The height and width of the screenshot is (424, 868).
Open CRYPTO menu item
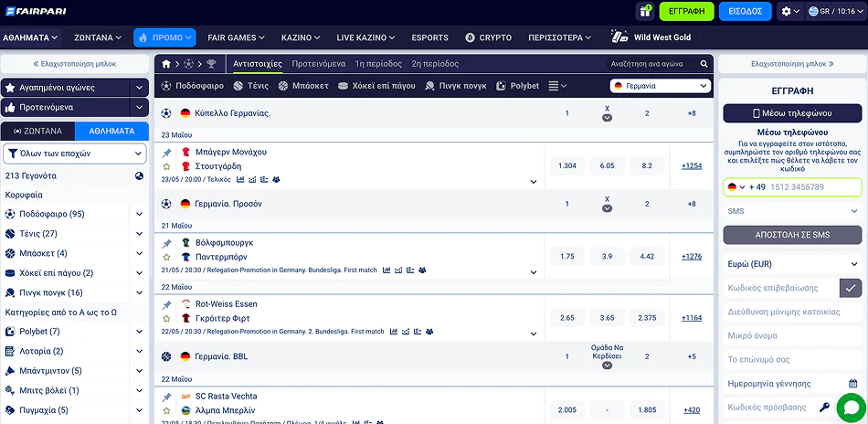(x=488, y=37)
